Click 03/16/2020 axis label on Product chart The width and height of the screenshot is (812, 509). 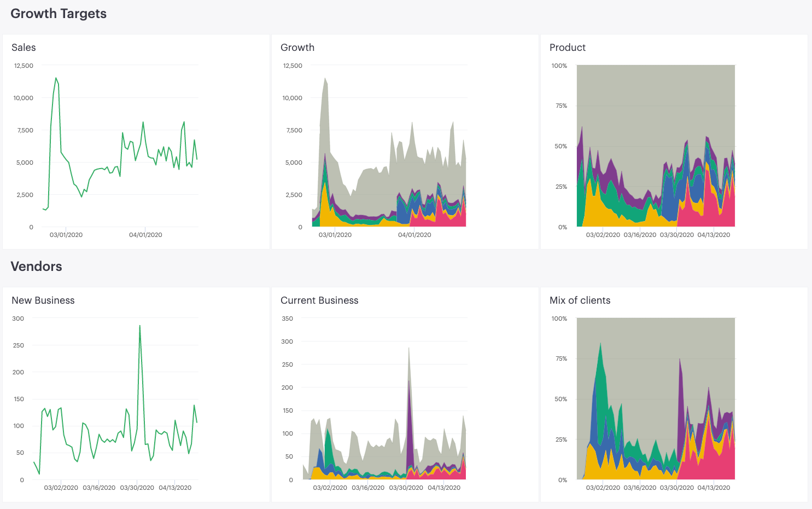click(x=640, y=235)
